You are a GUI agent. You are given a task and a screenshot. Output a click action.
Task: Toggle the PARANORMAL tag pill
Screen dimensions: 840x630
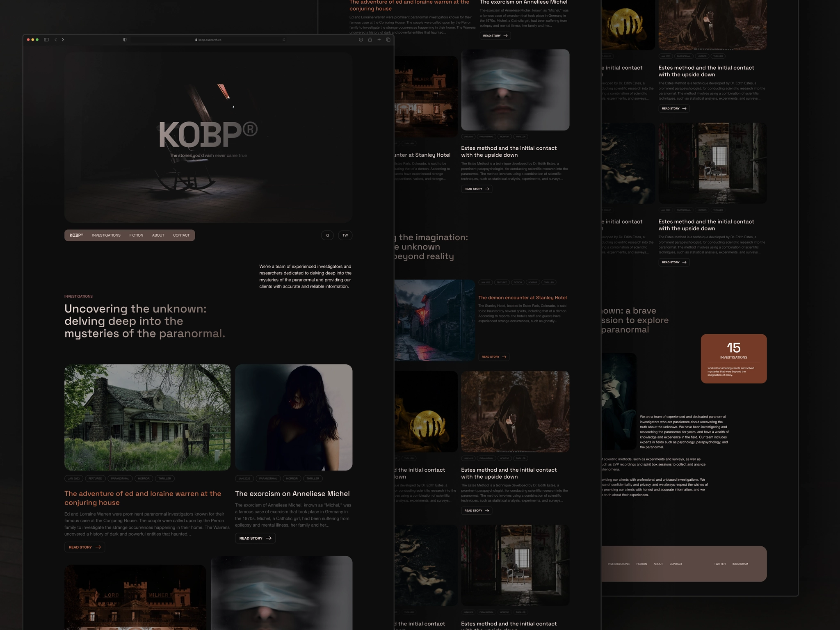click(120, 478)
